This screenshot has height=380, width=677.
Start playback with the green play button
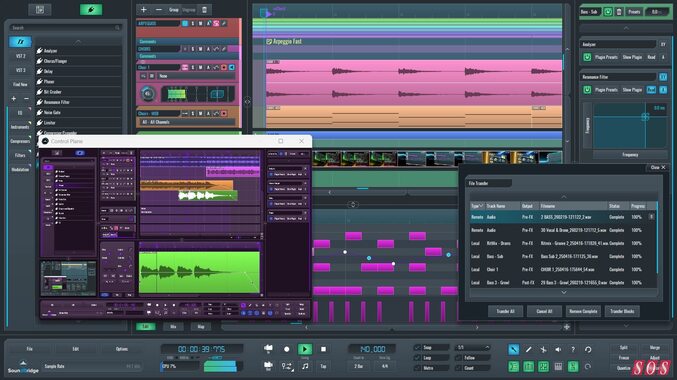(305, 349)
